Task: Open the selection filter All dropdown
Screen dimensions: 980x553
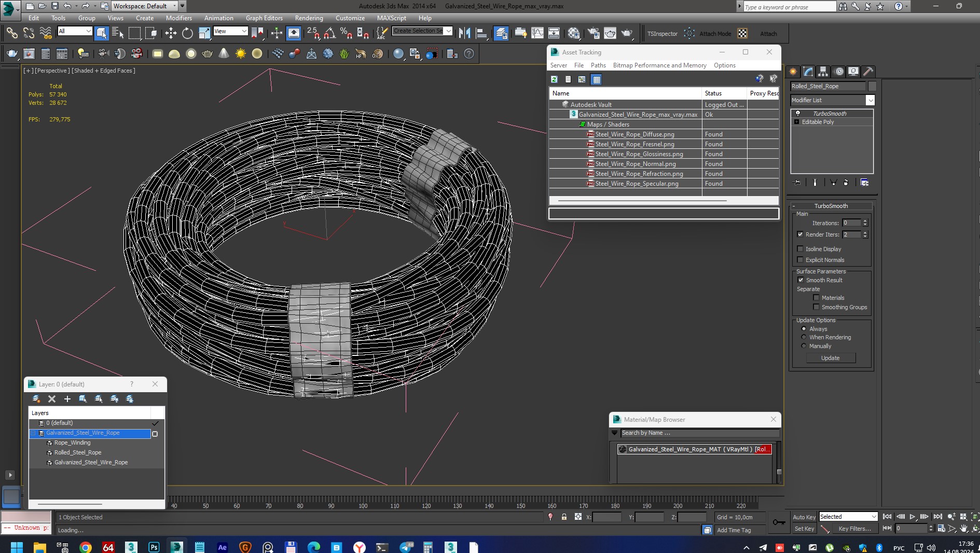Action: coord(75,31)
